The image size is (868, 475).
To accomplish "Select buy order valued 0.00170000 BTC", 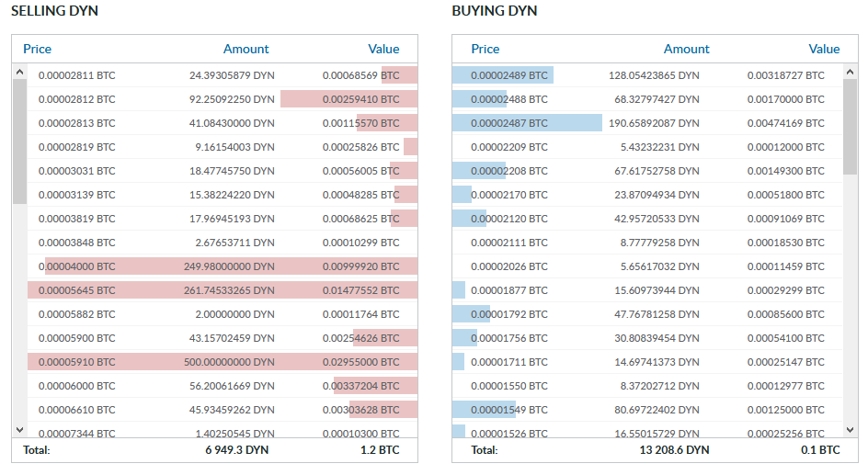I will [647, 99].
